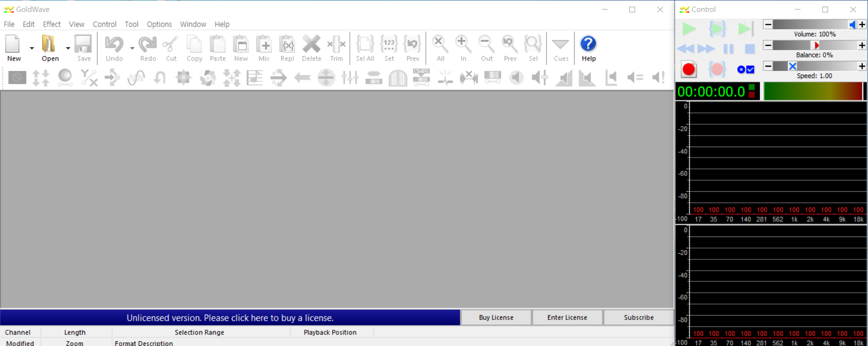Click the paste New icon

241,48
